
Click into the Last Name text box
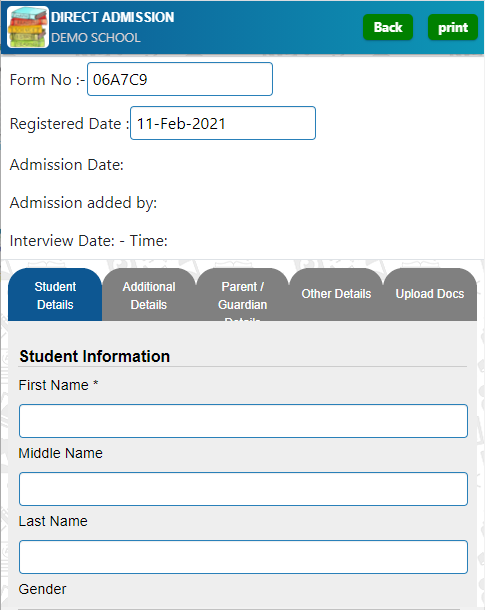pos(243,557)
